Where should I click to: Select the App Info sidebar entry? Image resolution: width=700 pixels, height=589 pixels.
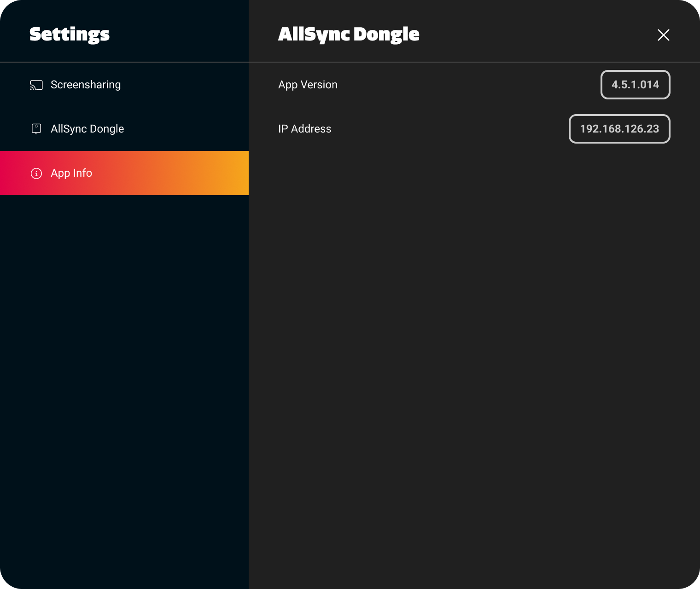click(71, 173)
